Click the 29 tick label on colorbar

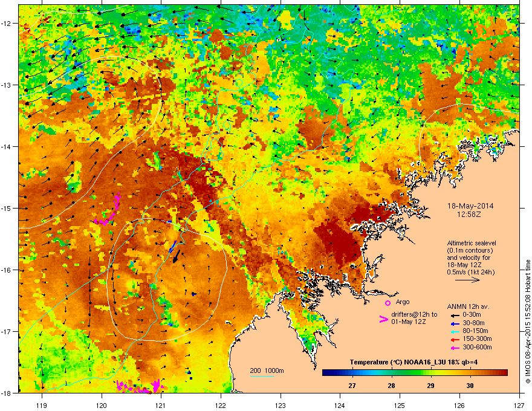point(430,386)
